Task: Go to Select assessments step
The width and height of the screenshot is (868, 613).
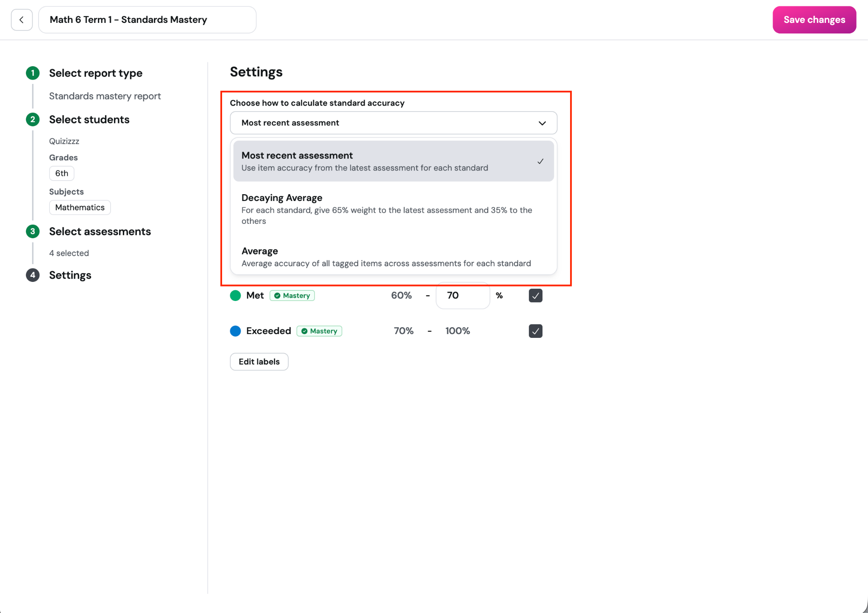Action: tap(100, 231)
